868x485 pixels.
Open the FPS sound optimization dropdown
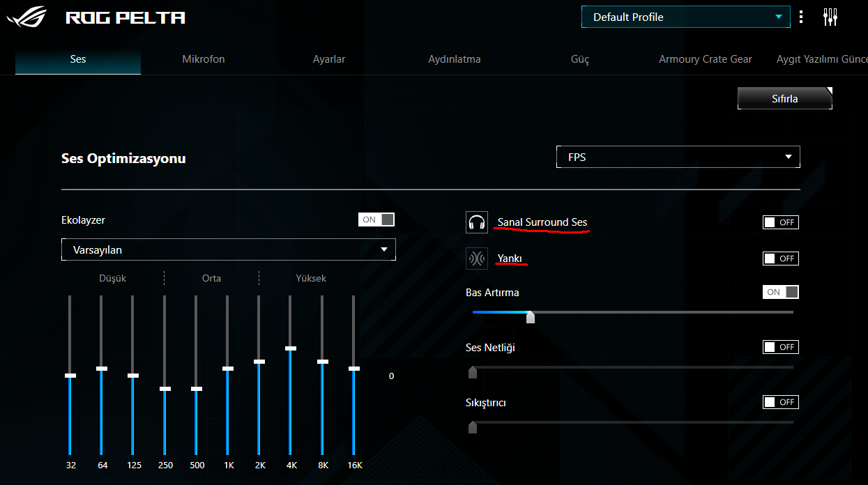point(678,157)
